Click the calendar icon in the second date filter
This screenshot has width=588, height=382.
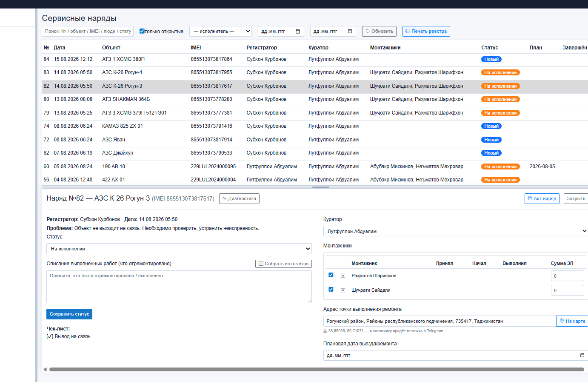[x=350, y=32]
